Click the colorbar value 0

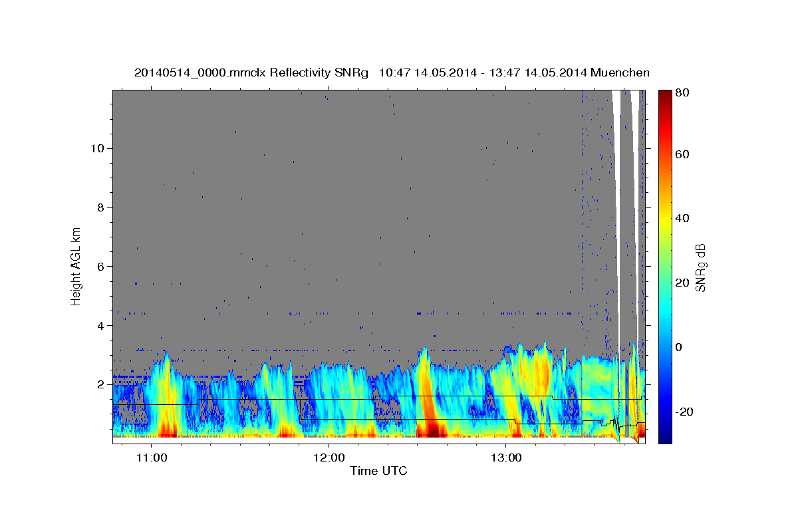point(679,347)
